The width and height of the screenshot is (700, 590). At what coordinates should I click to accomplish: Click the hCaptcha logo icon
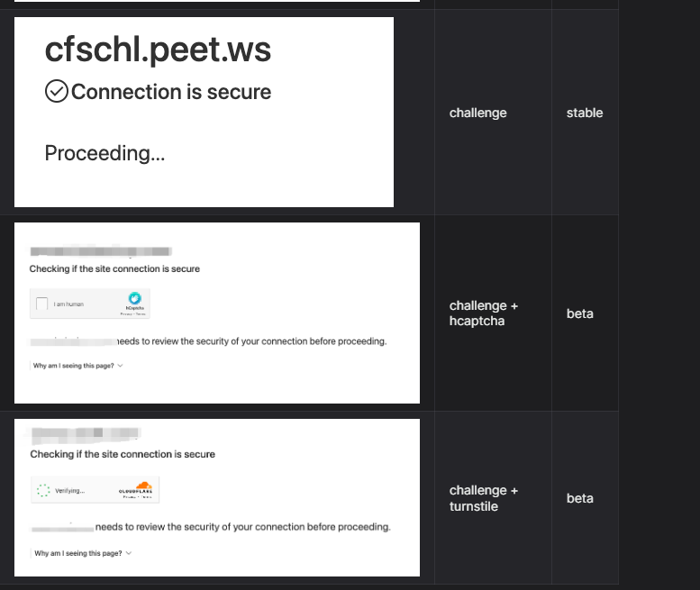pos(134,298)
